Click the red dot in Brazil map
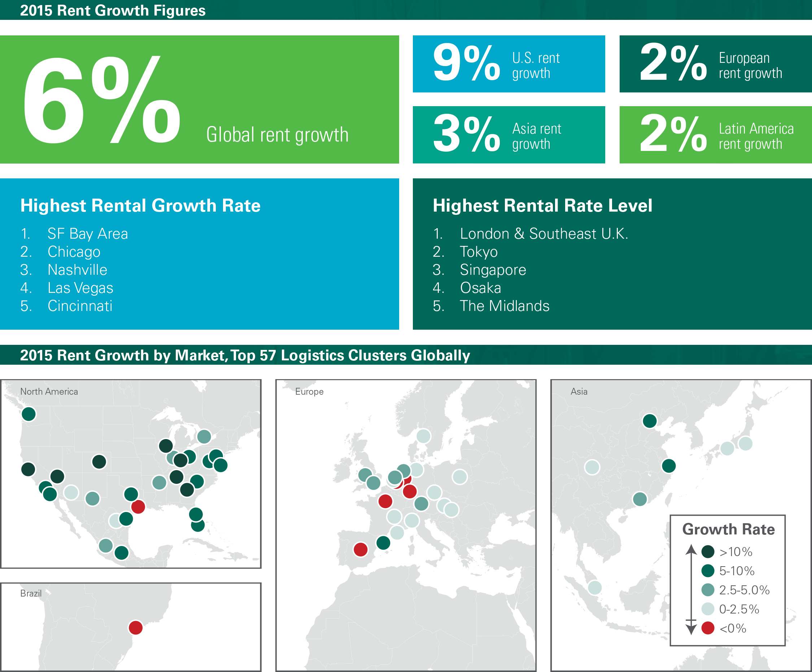 tap(135, 627)
